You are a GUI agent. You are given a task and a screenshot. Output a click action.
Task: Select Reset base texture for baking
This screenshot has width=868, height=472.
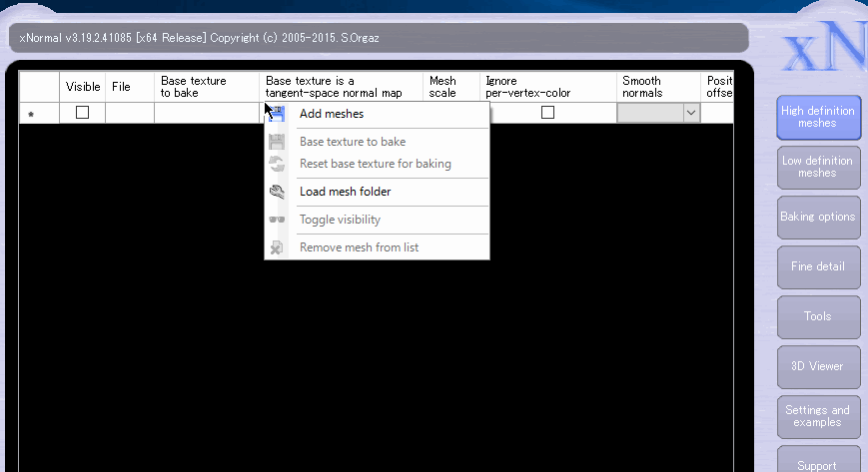[377, 164]
